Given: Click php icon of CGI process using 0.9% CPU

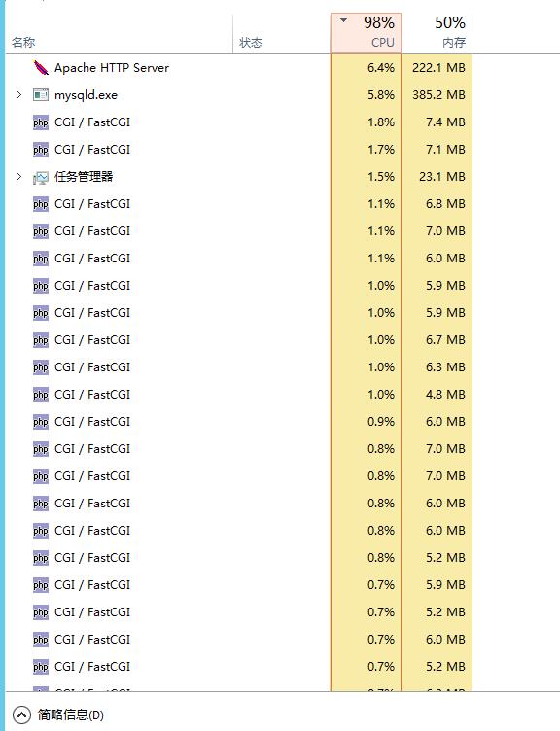Looking at the screenshot, I should (41, 422).
